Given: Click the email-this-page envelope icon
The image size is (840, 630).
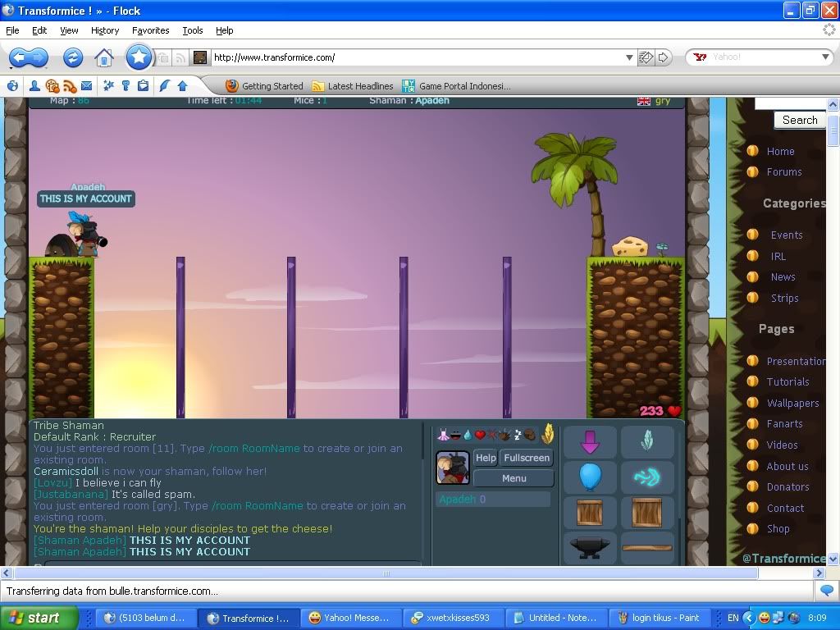Looking at the screenshot, I should (x=646, y=57).
